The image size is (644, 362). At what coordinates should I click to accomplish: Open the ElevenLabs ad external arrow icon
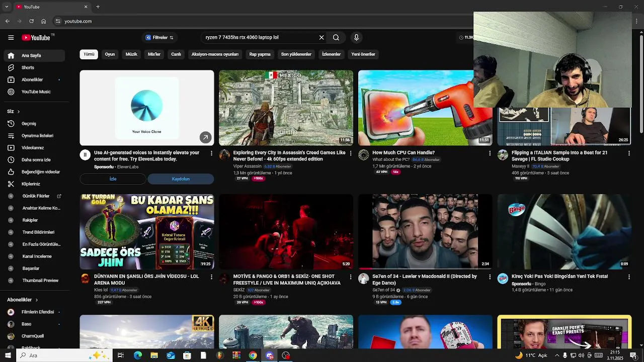[x=205, y=137]
